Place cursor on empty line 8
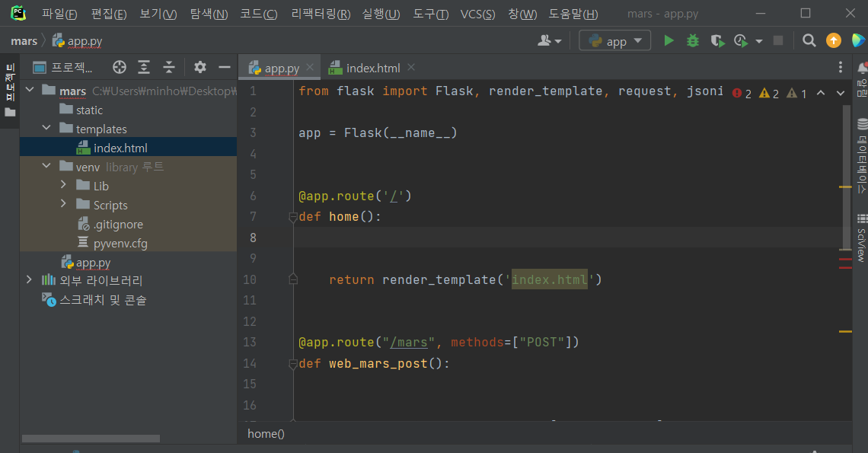The image size is (868, 453). (567, 238)
